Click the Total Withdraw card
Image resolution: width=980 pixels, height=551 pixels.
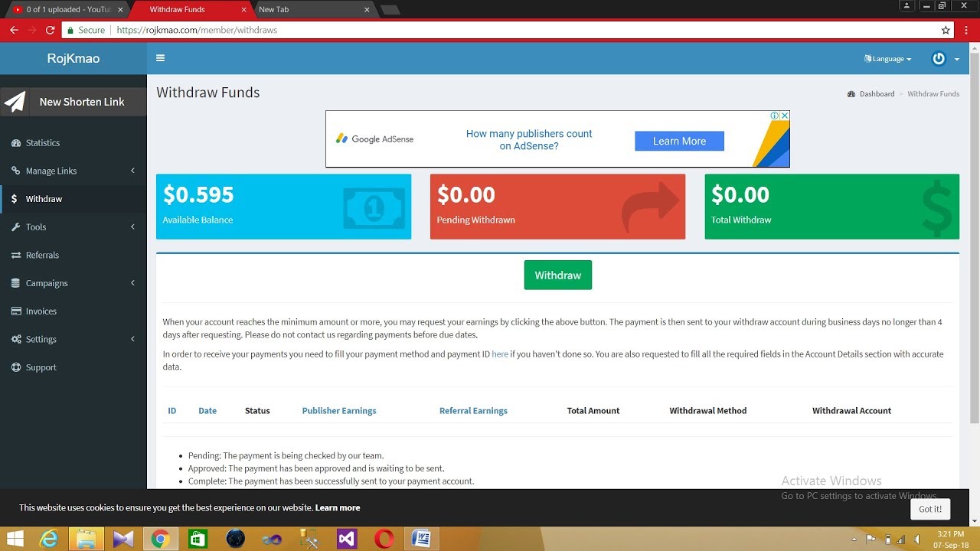coord(832,207)
